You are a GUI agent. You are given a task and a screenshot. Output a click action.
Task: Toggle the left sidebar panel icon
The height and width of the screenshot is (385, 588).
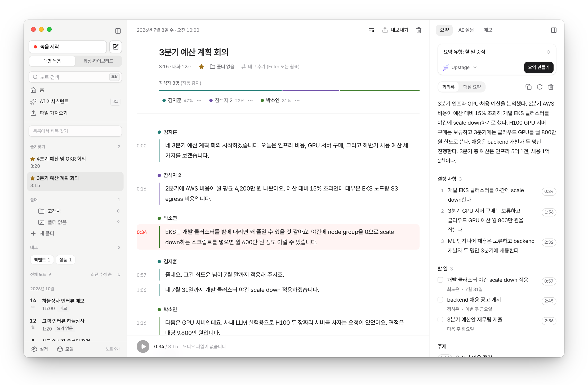click(118, 31)
